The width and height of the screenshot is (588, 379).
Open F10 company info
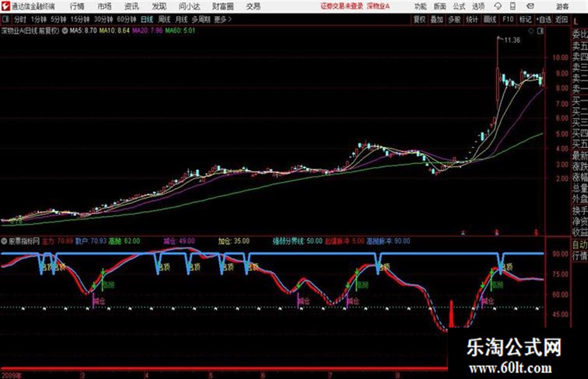pyautogui.click(x=508, y=19)
